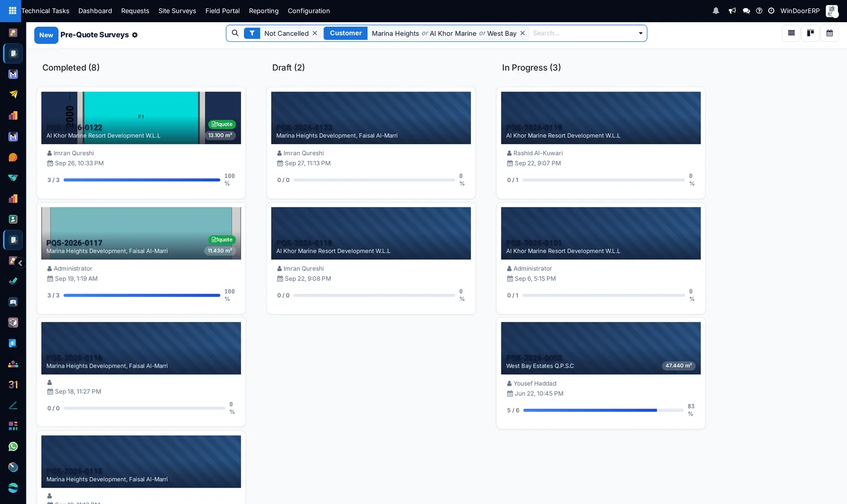847x504 pixels.
Task: Open the chat conversations icon
Action: click(746, 11)
